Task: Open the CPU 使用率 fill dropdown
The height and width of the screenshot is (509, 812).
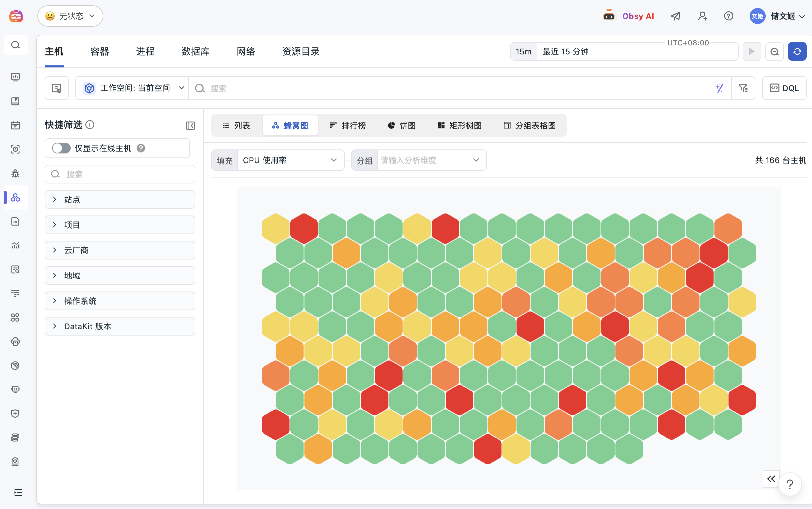Action: tap(291, 160)
